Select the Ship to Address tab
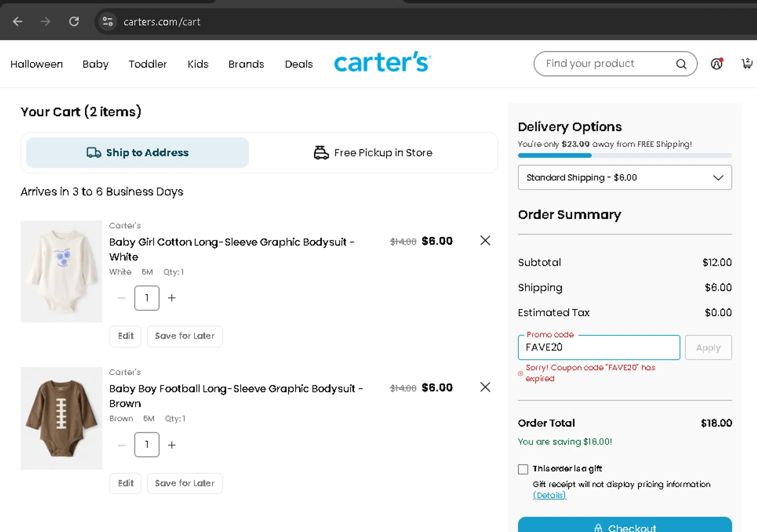 click(x=137, y=153)
